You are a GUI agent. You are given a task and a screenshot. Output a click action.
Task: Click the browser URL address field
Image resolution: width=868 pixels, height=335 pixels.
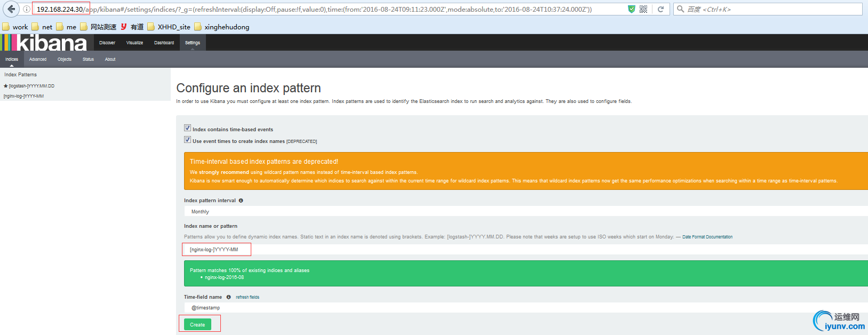[328, 9]
